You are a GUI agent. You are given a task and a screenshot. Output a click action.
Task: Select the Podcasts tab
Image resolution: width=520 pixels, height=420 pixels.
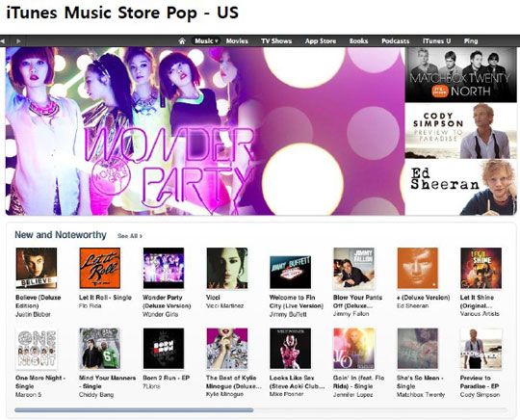(396, 41)
